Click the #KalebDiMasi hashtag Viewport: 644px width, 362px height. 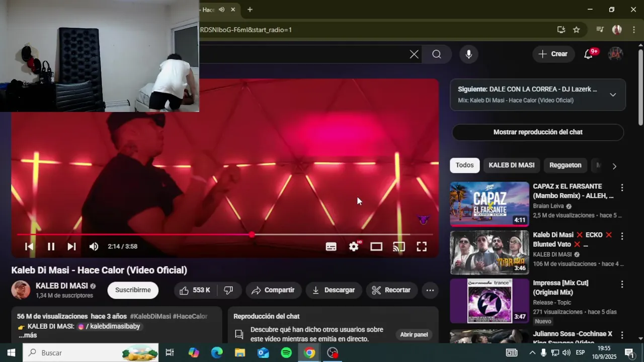tap(150, 316)
